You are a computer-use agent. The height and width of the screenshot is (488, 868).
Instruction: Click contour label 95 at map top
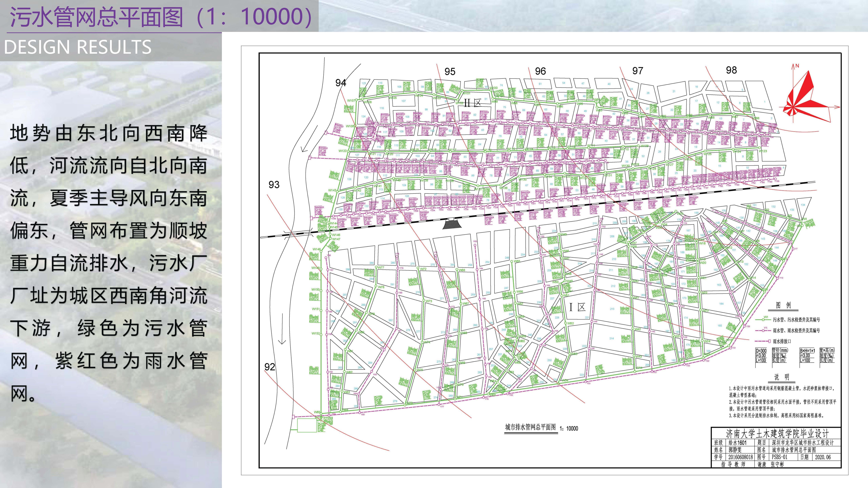click(x=450, y=72)
